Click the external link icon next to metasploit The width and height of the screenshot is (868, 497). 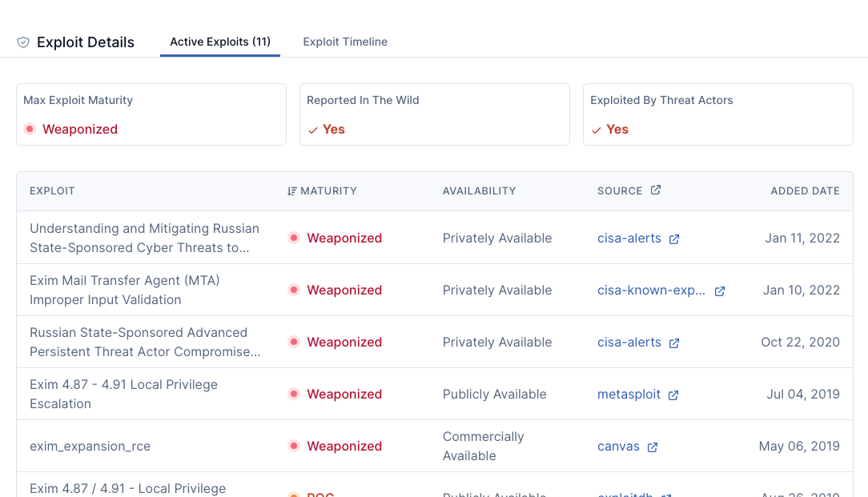pos(673,395)
